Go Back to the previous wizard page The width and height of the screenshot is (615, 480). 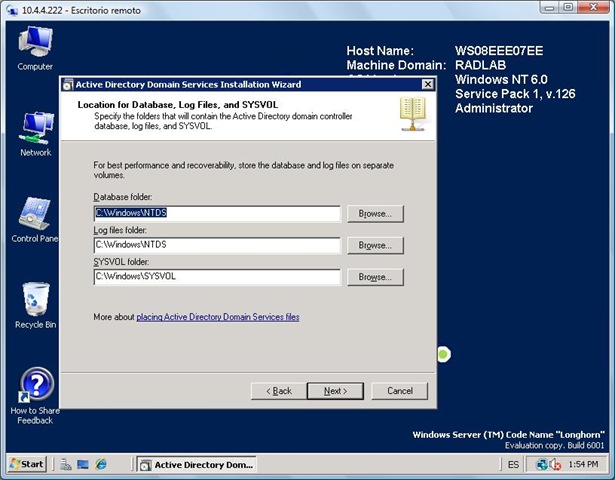278,391
